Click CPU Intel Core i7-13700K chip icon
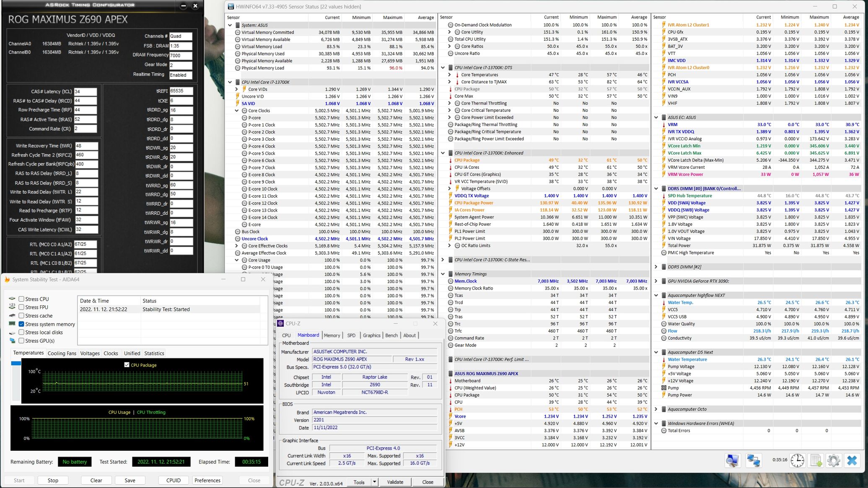Screen dimensions: 868x488 [x=238, y=82]
